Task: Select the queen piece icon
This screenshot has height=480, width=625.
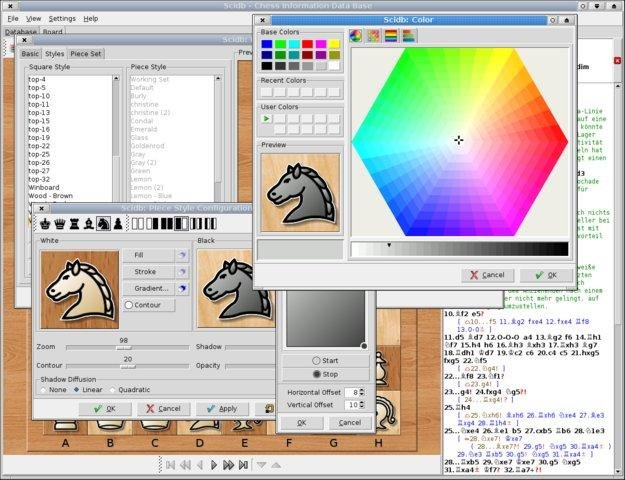Action: pyautogui.click(x=60, y=223)
